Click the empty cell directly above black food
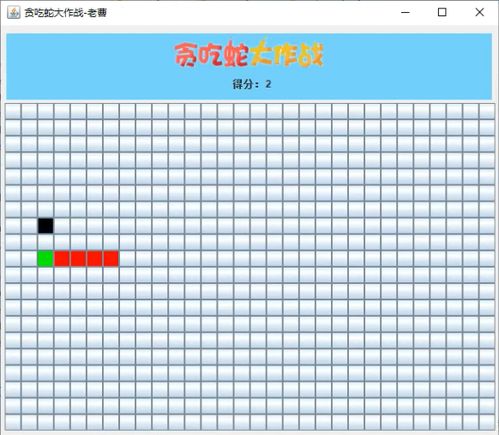 [x=45, y=210]
